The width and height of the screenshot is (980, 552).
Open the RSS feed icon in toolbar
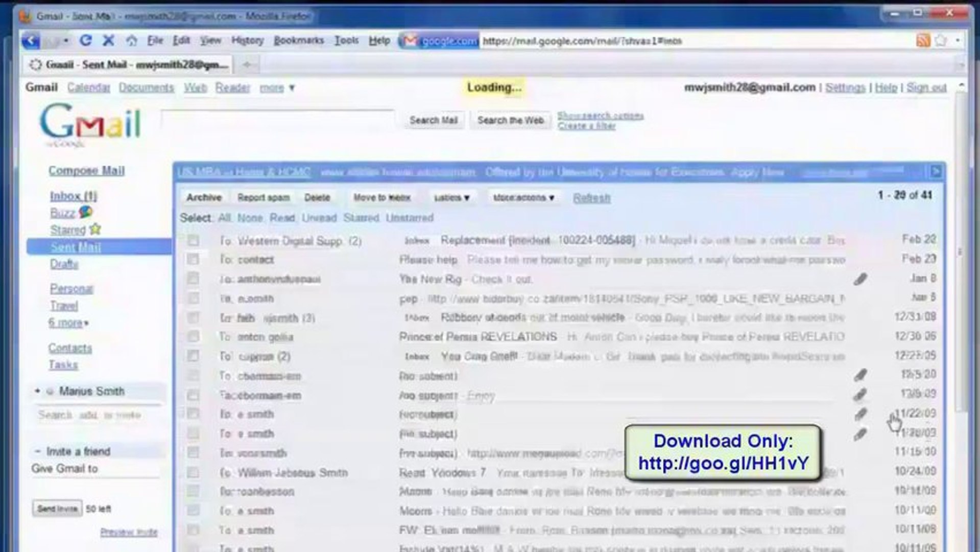coord(922,40)
